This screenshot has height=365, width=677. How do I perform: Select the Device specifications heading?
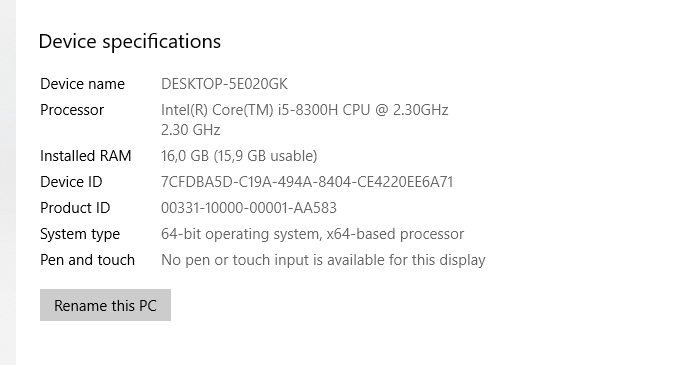[x=130, y=42]
